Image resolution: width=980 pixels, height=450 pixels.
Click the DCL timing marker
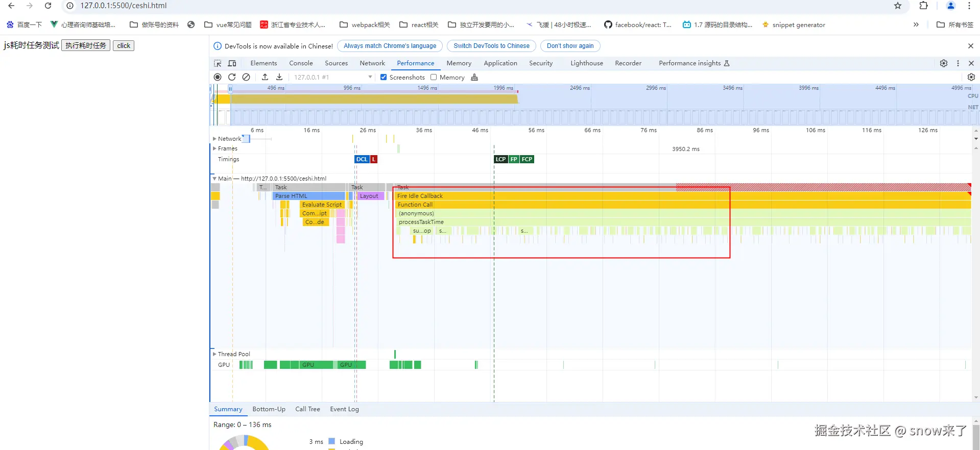click(362, 159)
